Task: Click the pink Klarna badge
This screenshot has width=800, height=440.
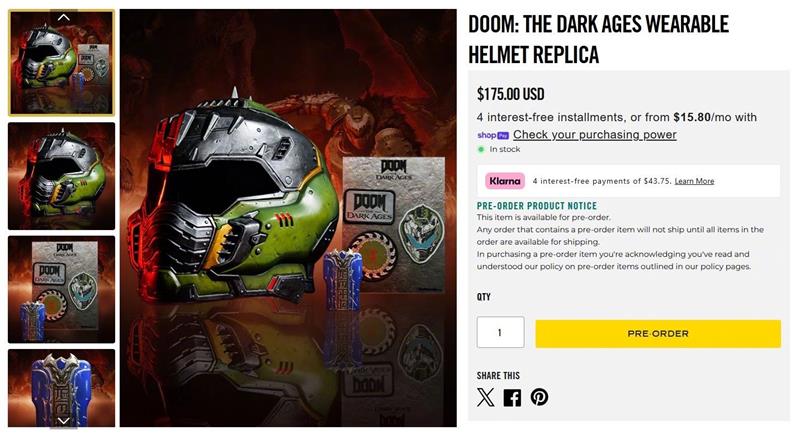Action: tap(505, 181)
